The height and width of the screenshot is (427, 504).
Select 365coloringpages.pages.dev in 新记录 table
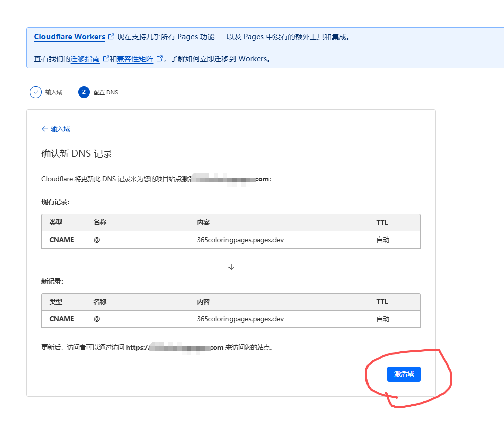[240, 319]
